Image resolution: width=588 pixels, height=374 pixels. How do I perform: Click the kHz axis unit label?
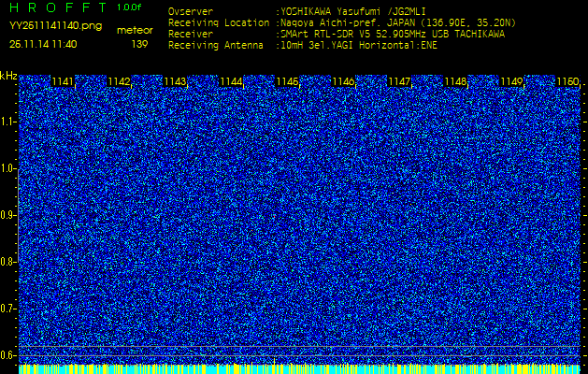[x=8, y=76]
